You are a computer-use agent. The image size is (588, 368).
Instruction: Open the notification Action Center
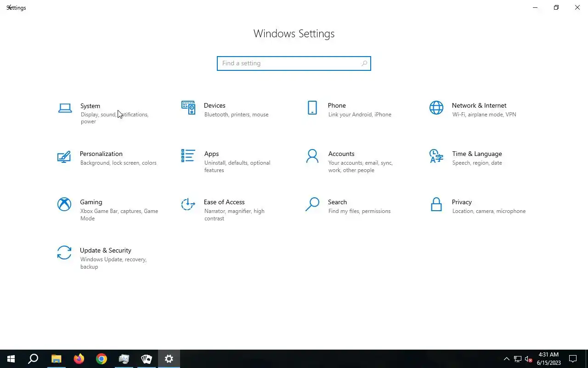point(573,359)
